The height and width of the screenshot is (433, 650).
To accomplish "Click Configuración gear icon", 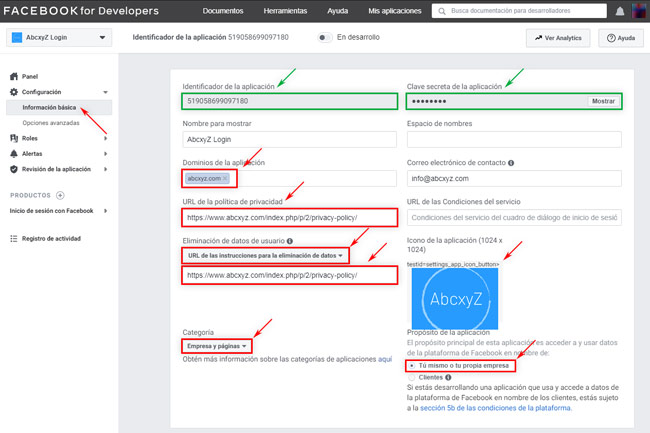I will click(14, 92).
